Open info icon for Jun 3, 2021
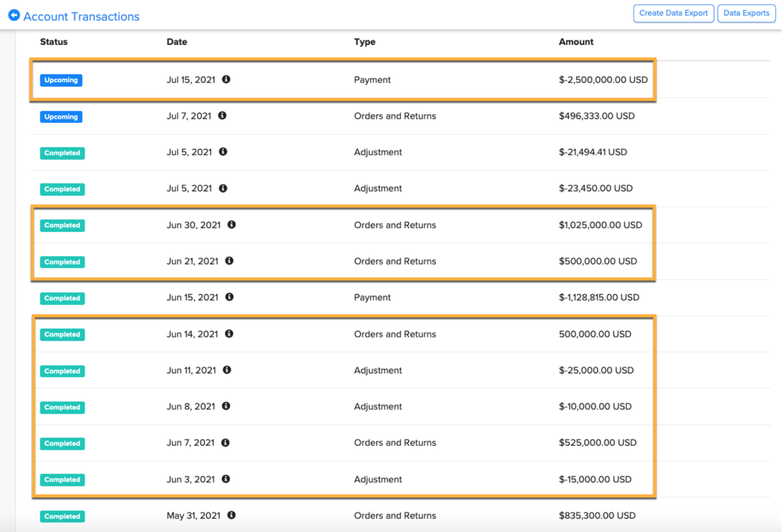The height and width of the screenshot is (532, 782). pyautogui.click(x=226, y=479)
